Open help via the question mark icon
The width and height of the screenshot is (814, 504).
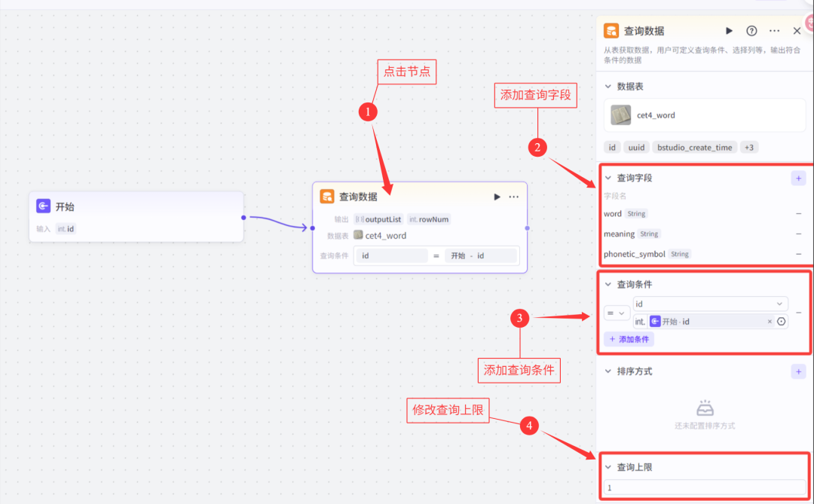pos(751,31)
